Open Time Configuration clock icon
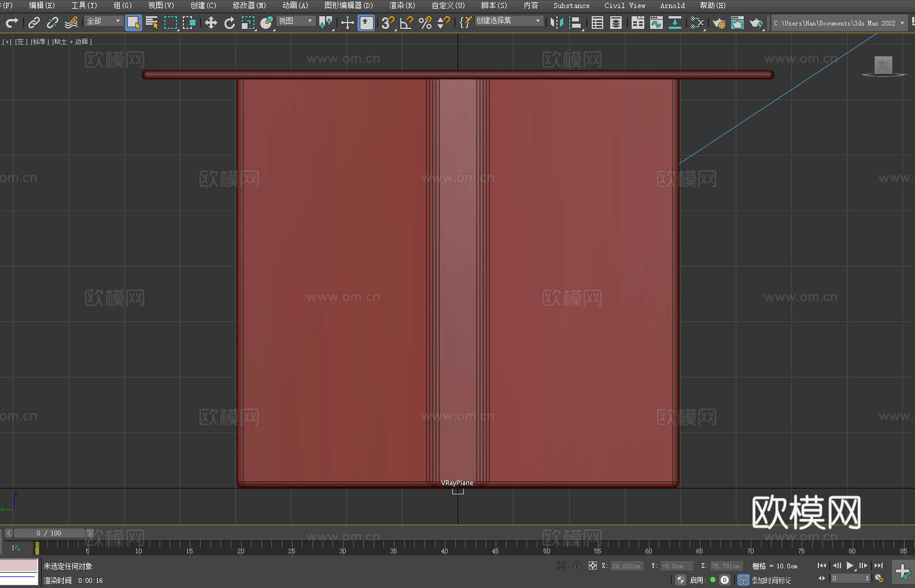Screen dimensions: 915x588 coord(879,578)
